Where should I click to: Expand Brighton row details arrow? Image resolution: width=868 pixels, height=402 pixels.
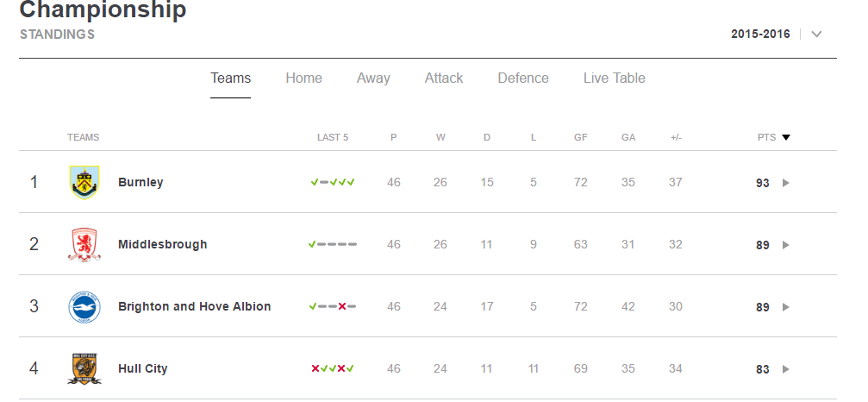pos(785,307)
